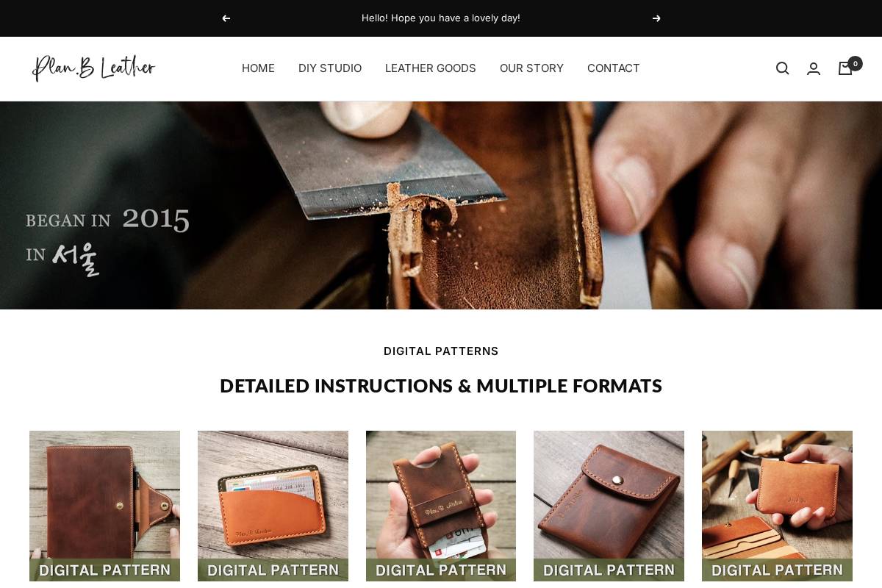This screenshot has width=882, height=588.
Task: Open the search icon in header
Action: [782, 68]
